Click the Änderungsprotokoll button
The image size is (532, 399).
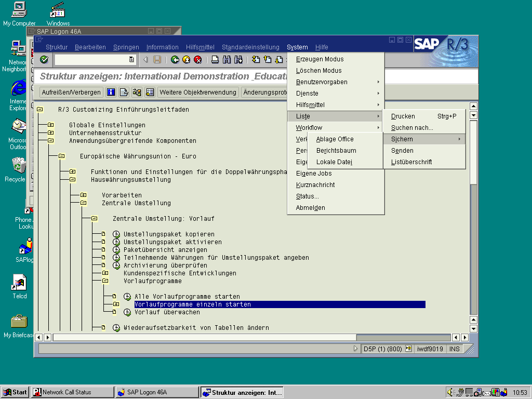[x=264, y=92]
